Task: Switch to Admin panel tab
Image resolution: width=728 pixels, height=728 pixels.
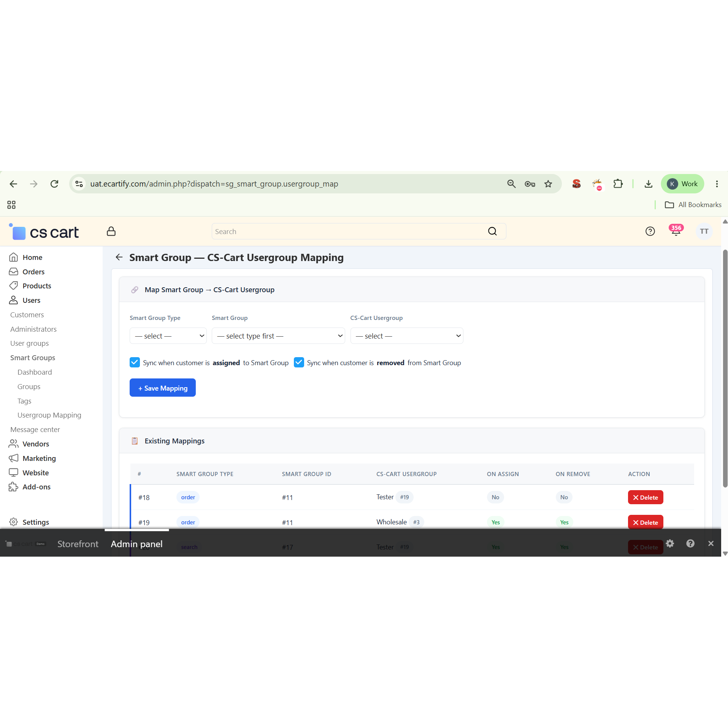Action: click(x=136, y=544)
